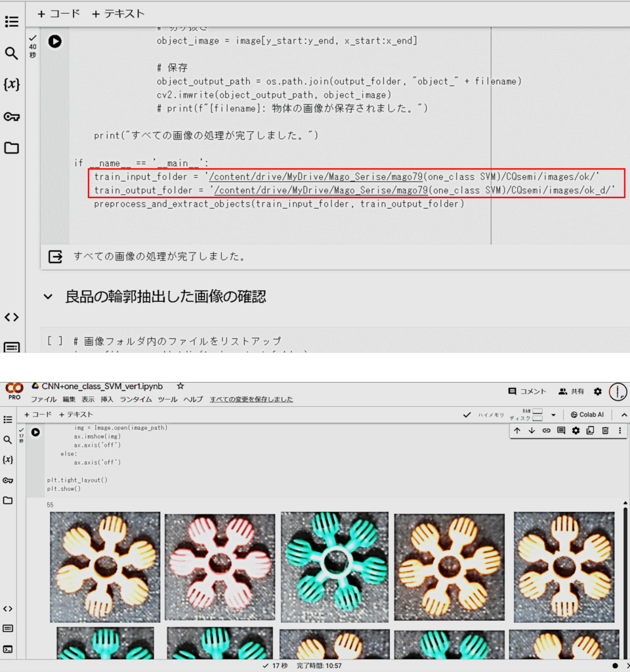This screenshot has height=672, width=630.
Task: Collapse the header with the chevron beside Colab AI
Action: 623,415
